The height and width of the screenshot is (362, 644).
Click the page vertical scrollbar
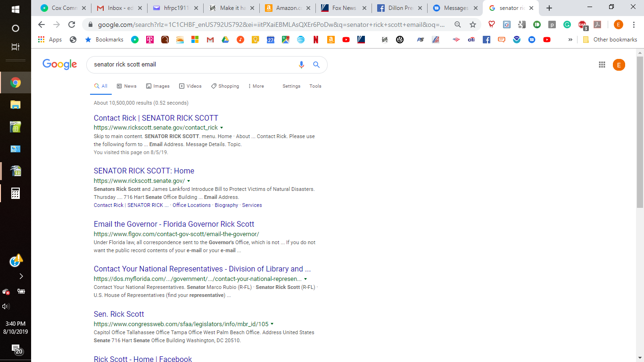[x=640, y=132]
